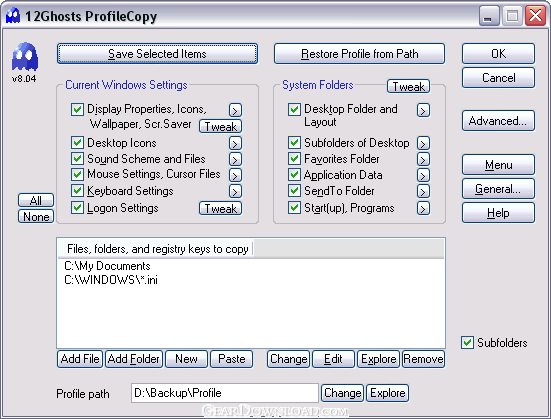Toggle Mouse Settings, Cursor Files checkbox
The height and width of the screenshot is (419, 551).
(77, 174)
